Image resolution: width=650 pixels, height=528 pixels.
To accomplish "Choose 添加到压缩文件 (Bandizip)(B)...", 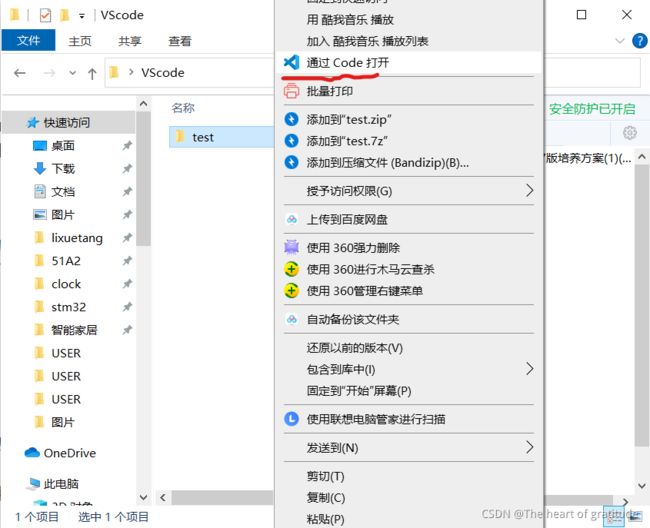I will 409,162.
